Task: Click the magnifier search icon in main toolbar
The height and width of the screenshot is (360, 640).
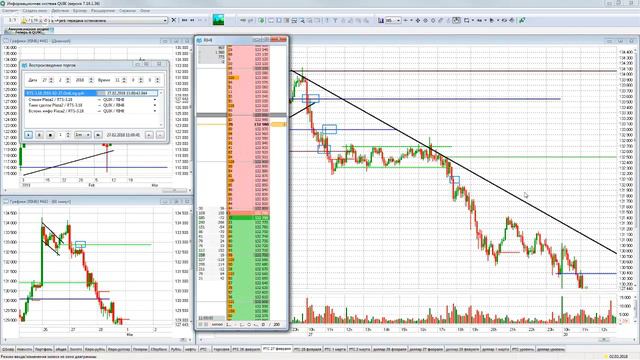Action: pos(302,20)
